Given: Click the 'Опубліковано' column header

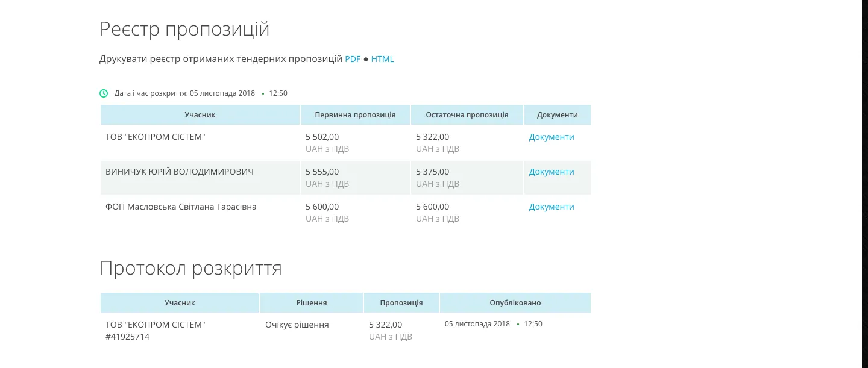Looking at the screenshot, I should 515,303.
